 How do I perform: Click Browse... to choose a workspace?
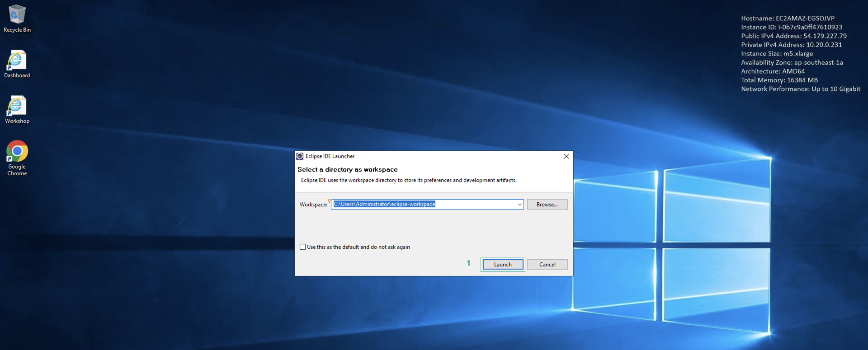click(547, 205)
